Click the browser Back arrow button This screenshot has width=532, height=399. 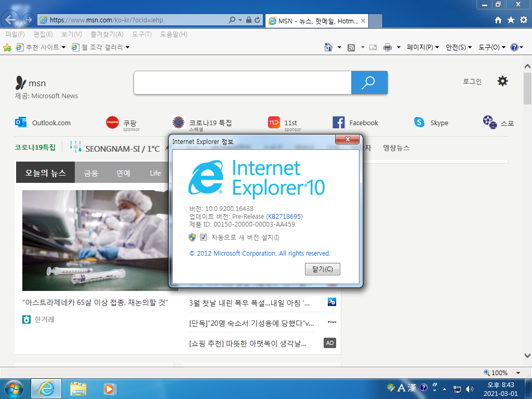10,20
